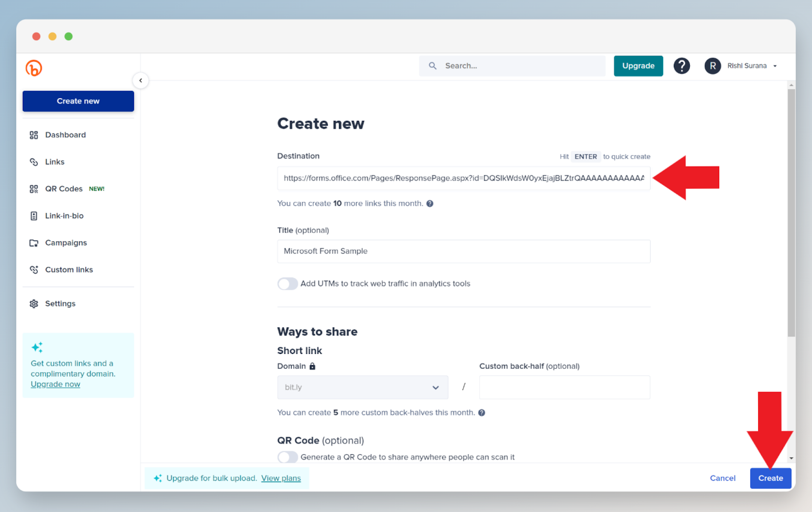This screenshot has width=812, height=512.
Task: Click the help question mark icon
Action: [682, 66]
